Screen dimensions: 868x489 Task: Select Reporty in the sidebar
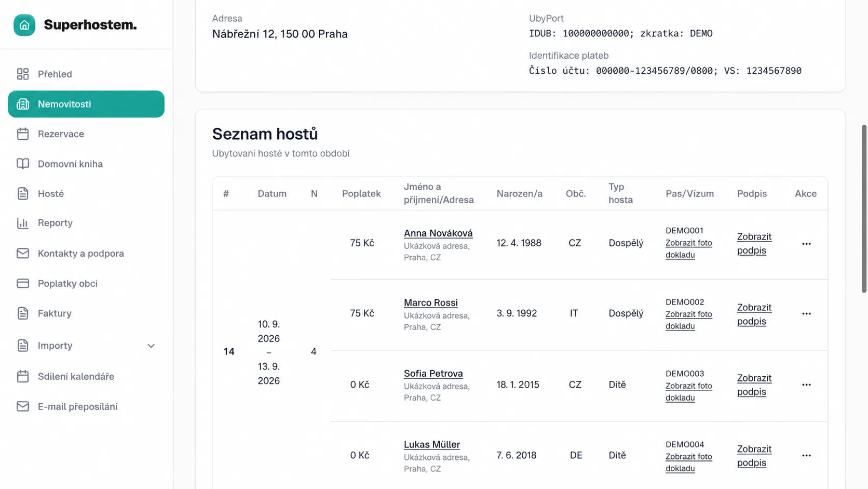tap(86, 223)
